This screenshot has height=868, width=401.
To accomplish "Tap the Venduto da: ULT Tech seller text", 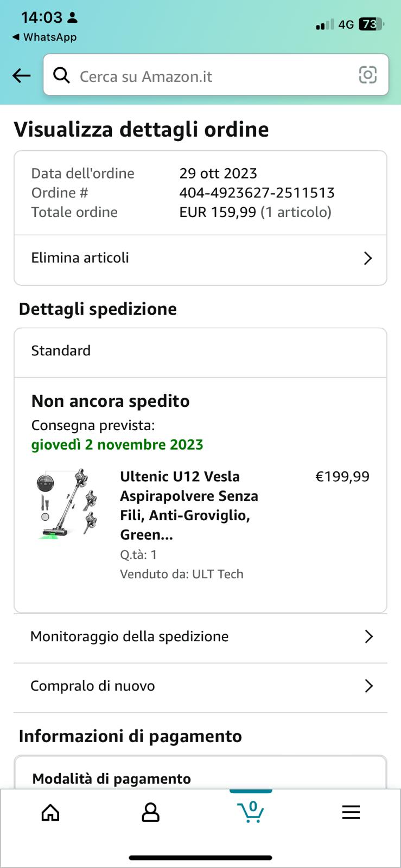I will (x=181, y=574).
